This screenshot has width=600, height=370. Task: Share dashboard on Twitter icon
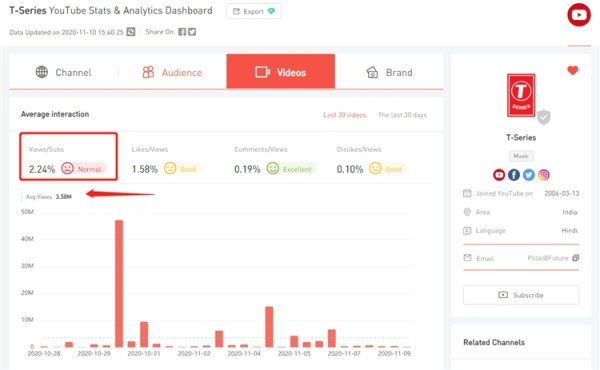tap(192, 32)
